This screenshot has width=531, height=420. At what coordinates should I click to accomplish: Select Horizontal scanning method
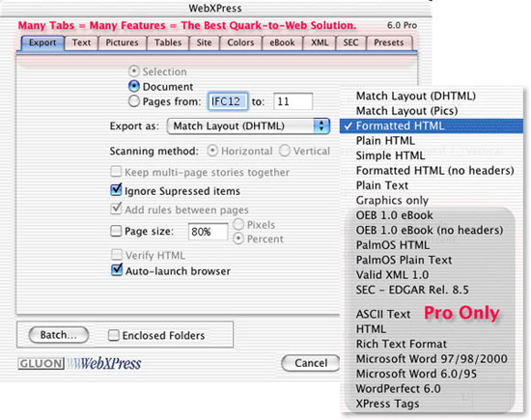212,151
